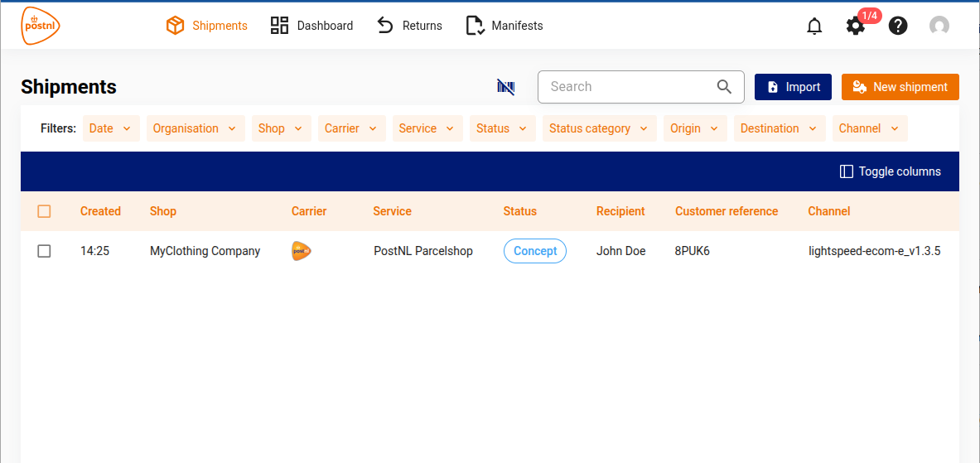
Task: Click PostNL carrier icon in shipment row
Action: (302, 251)
